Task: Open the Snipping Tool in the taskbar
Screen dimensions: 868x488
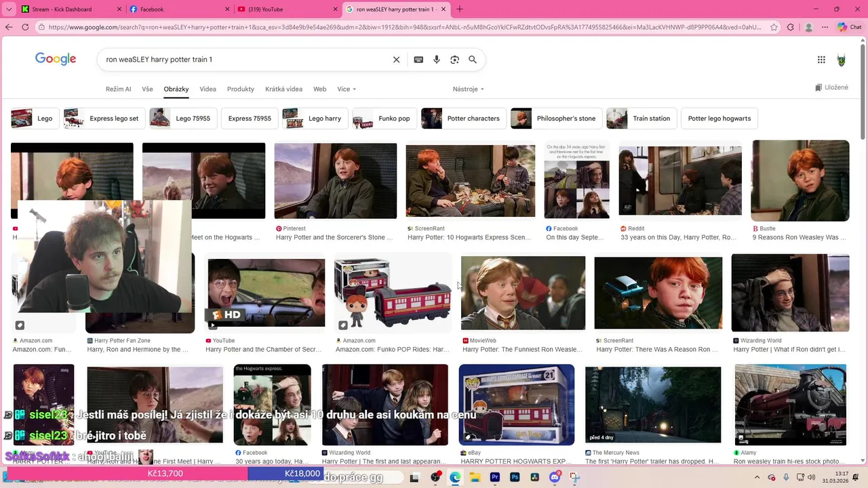Action: (574, 477)
